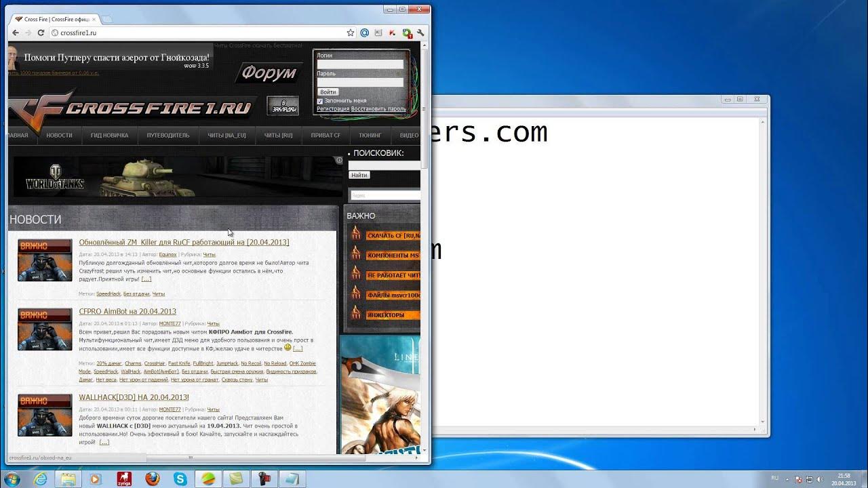Click the ИНЖЕКТОРЫ sidebar link
This screenshot has width=868, height=488.
(393, 315)
